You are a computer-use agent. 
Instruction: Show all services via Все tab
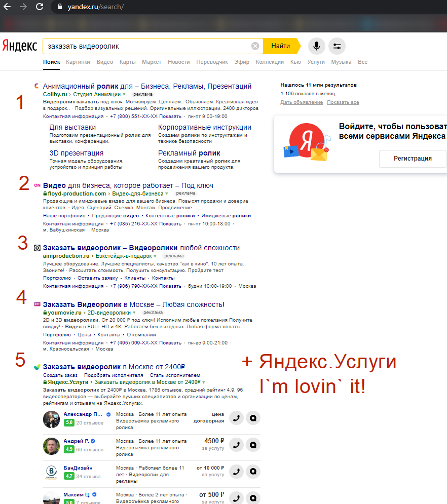click(x=363, y=62)
